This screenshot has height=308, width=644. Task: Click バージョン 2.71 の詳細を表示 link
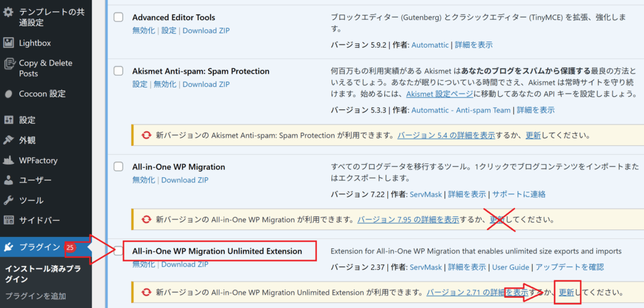click(x=477, y=293)
